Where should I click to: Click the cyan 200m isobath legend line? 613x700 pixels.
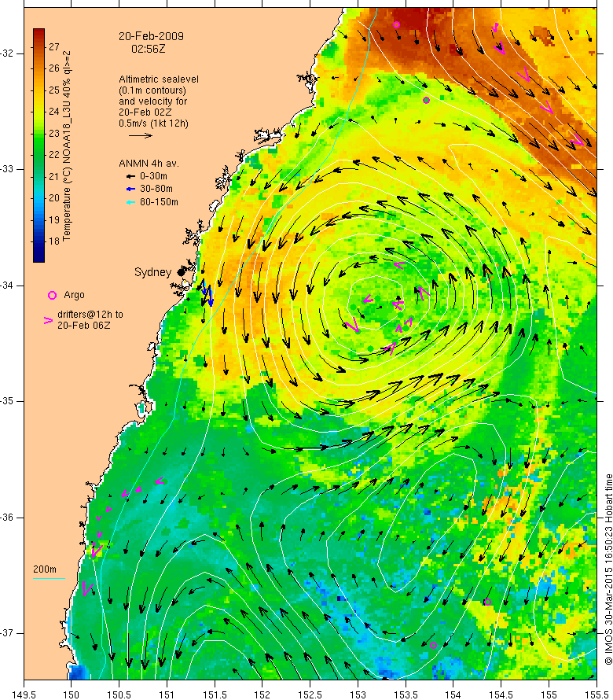coord(49,579)
